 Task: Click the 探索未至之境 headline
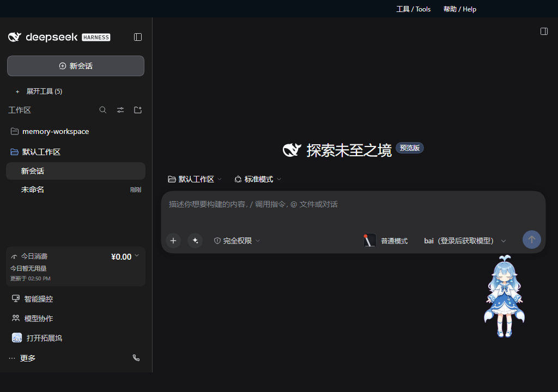click(349, 150)
